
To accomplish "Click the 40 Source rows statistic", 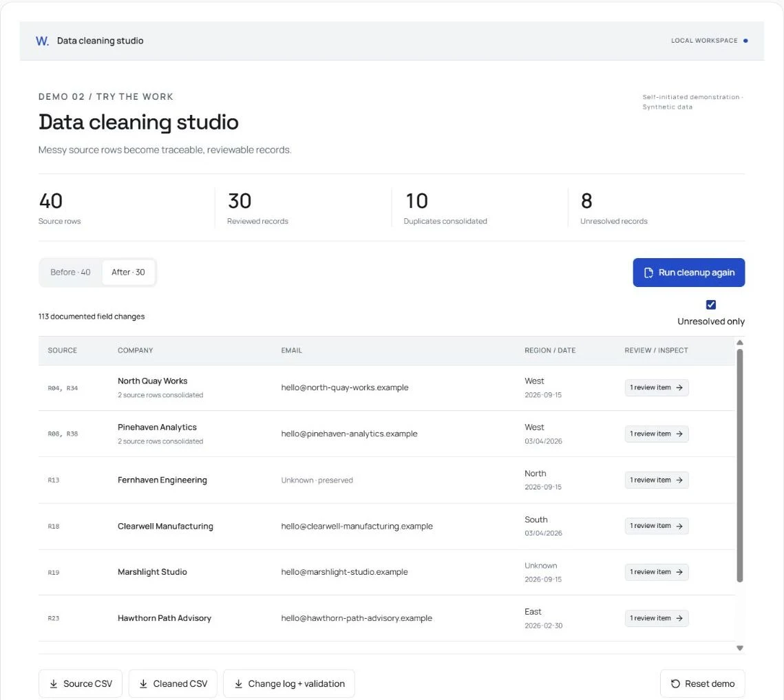I will [x=59, y=209].
